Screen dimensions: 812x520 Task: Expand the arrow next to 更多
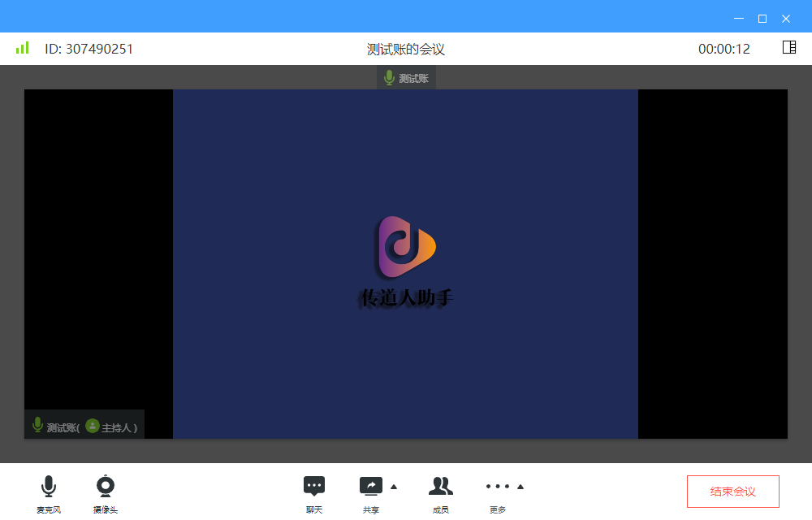coord(520,487)
